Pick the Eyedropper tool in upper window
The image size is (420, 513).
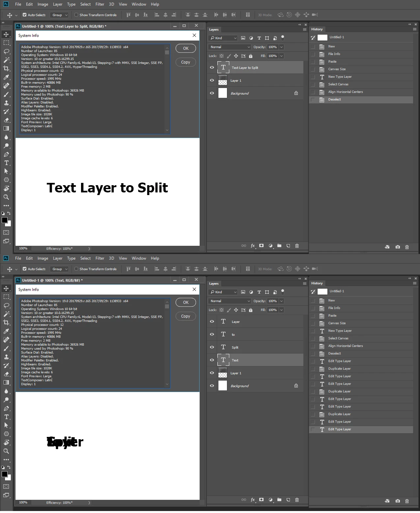[6, 77]
